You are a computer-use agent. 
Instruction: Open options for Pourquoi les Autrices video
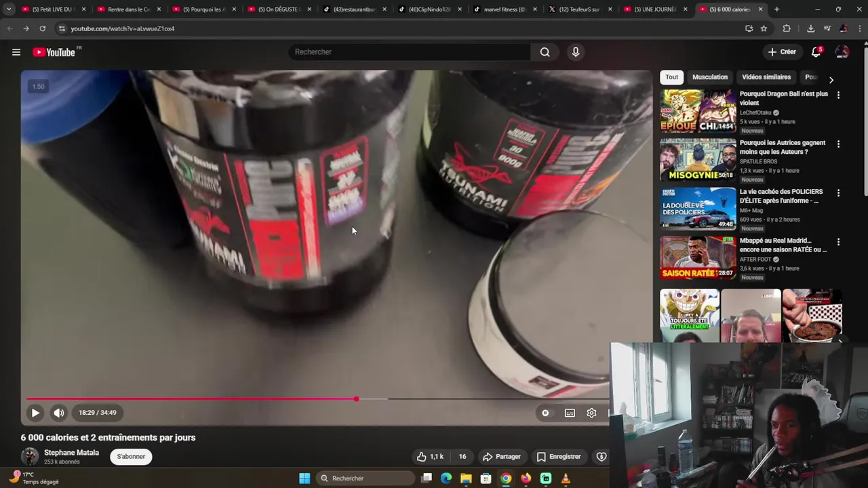tap(838, 144)
